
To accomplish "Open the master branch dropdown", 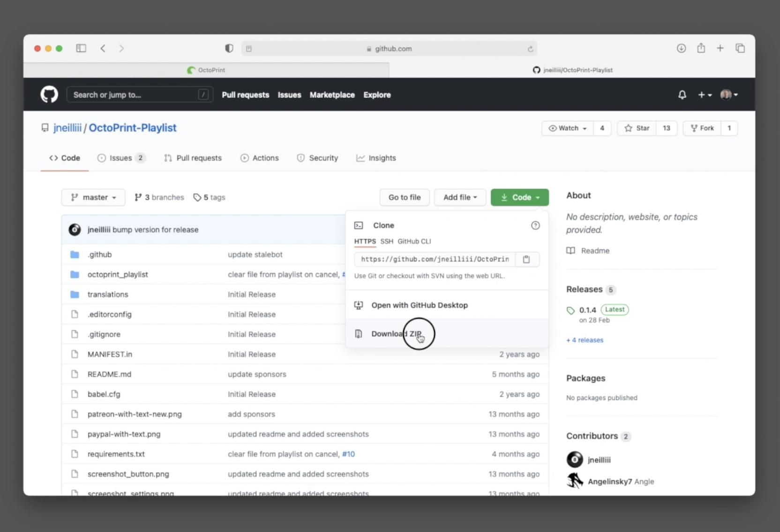I will tap(93, 197).
